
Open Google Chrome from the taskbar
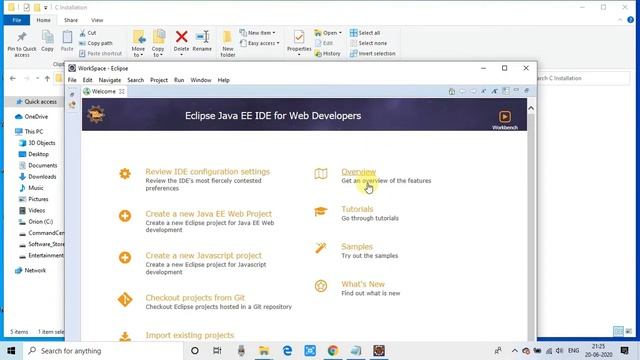pos(333,351)
